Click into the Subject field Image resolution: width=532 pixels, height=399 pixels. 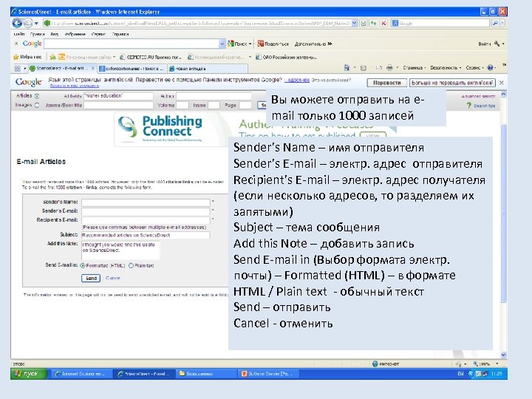click(x=146, y=235)
